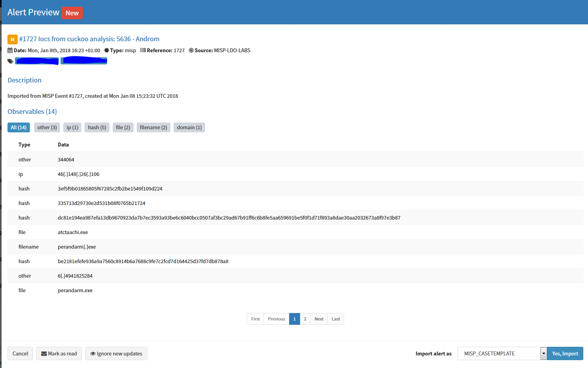Go to page 2 of observables
This screenshot has height=368, width=588.
305,319
